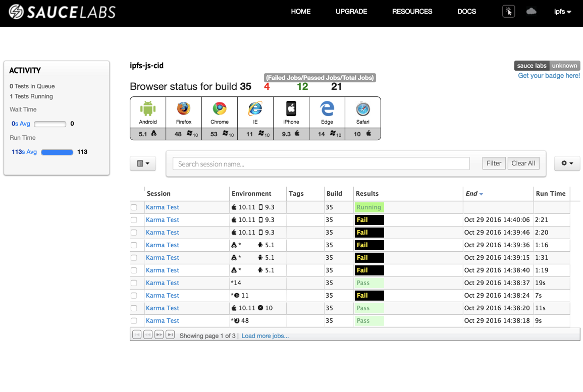This screenshot has height=392, width=583.
Task: Click the 'Load more jobs...' link
Action: coord(265,336)
